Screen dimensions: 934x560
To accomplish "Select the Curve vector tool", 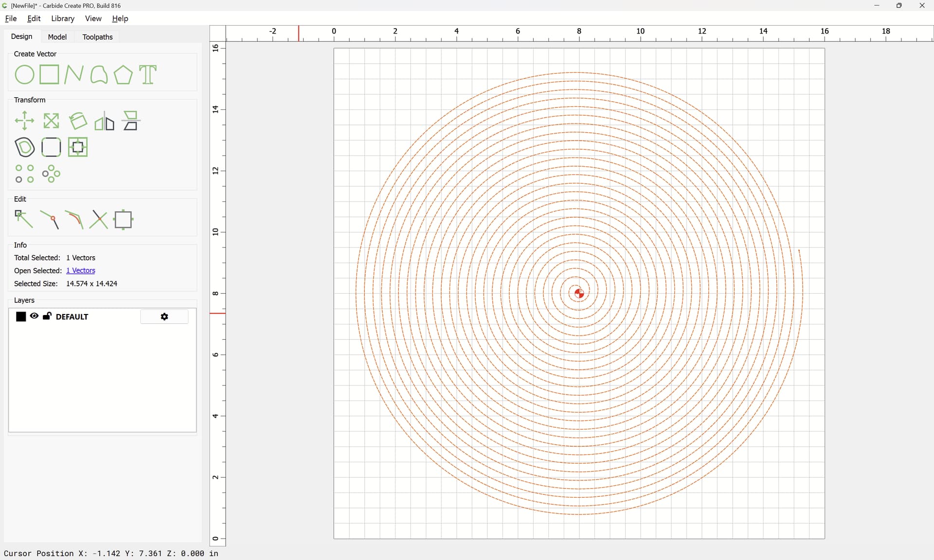I will pyautogui.click(x=99, y=75).
